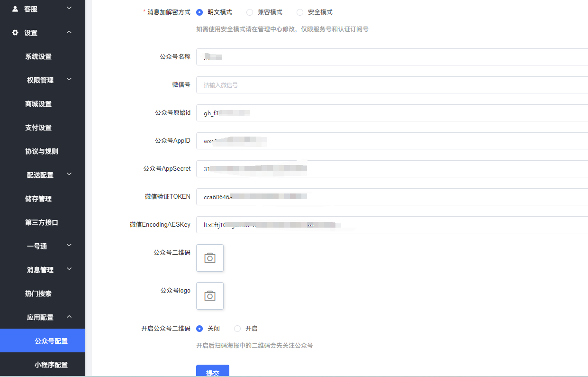Expand the 配送配置 submenu chevron

(69, 174)
